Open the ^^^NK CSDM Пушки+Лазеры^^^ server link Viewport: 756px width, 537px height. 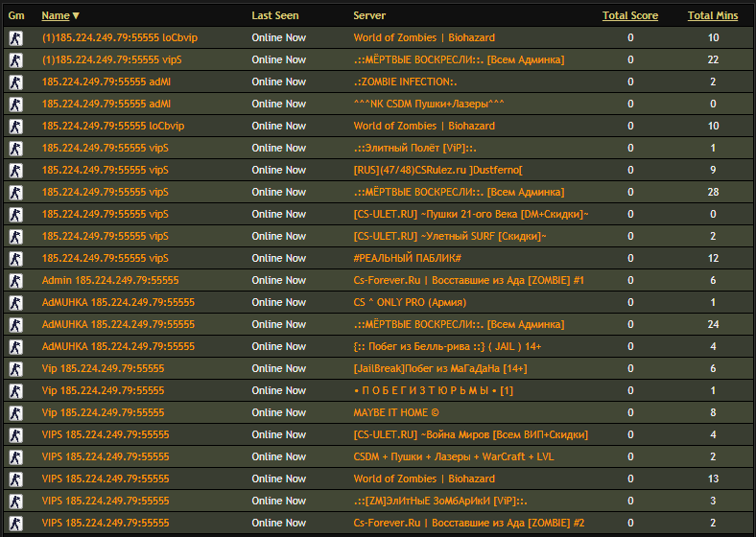[429, 104]
